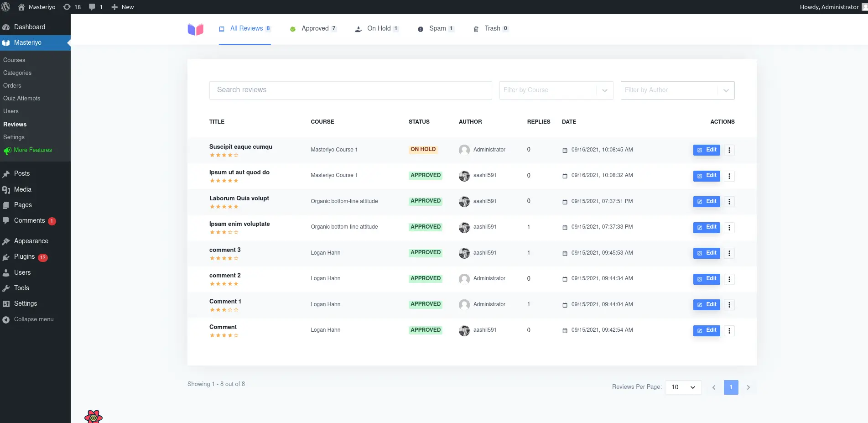Switch to the Approved reviews tab

[313, 29]
